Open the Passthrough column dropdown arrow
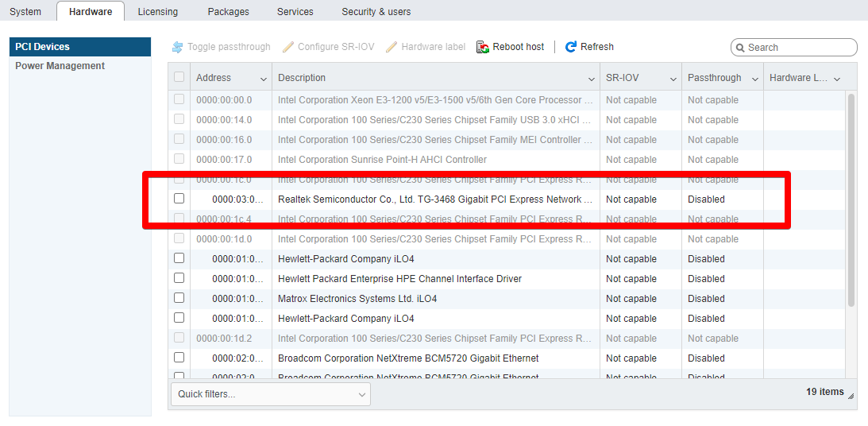 [x=754, y=79]
